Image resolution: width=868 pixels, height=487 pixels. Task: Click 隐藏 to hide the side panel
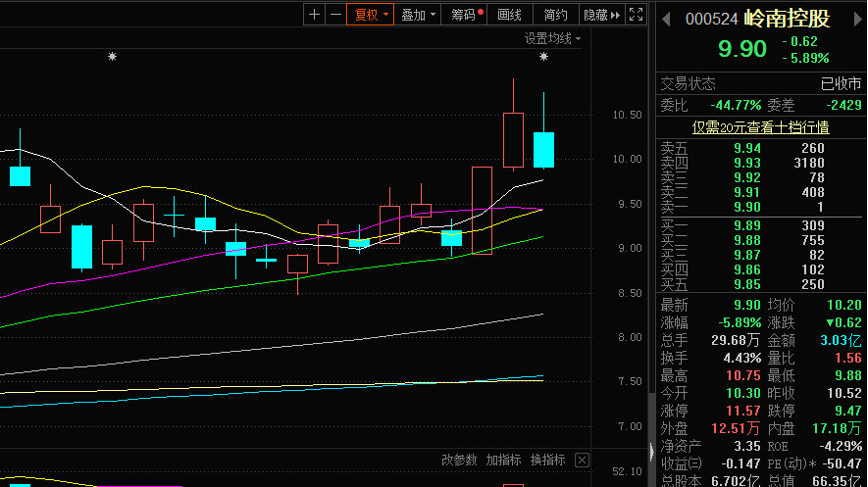[601, 15]
